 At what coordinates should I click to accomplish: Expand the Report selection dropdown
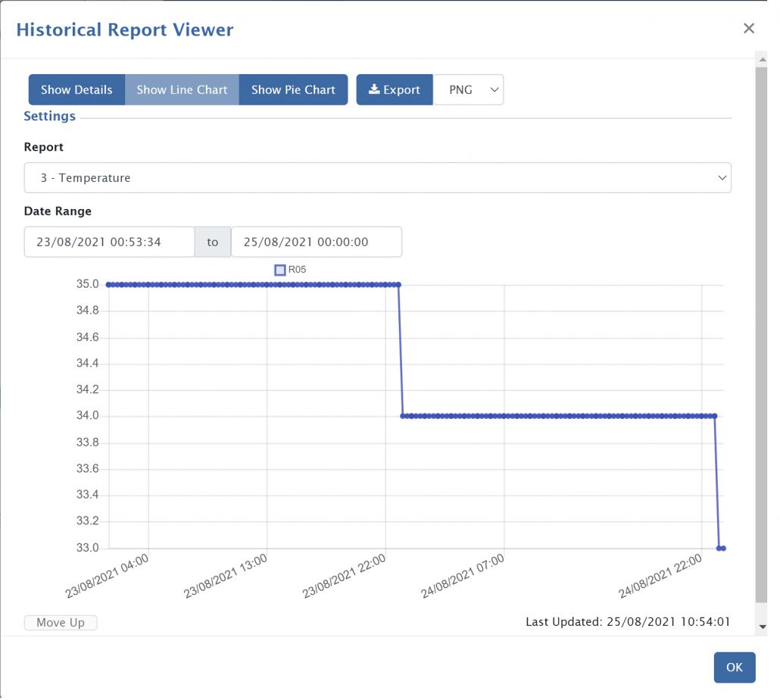coord(377,178)
